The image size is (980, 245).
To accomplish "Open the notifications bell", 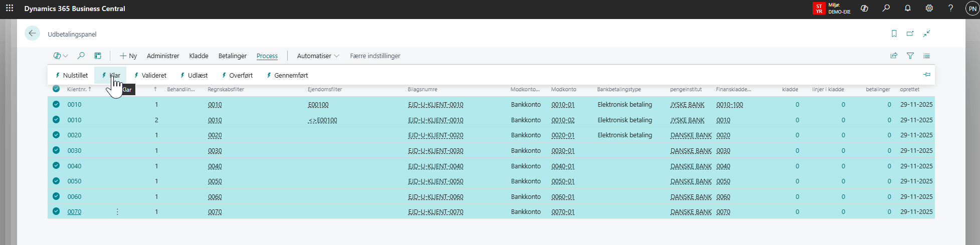I will tap(908, 9).
